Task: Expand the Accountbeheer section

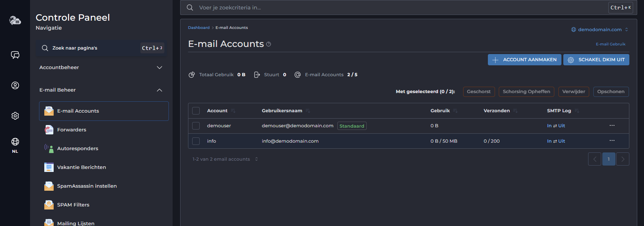Action: coord(101,68)
